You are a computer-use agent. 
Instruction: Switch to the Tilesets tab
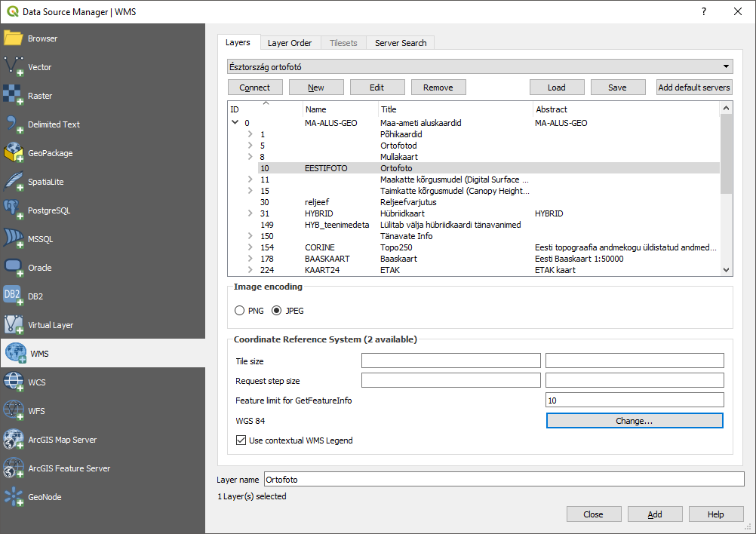(x=343, y=43)
